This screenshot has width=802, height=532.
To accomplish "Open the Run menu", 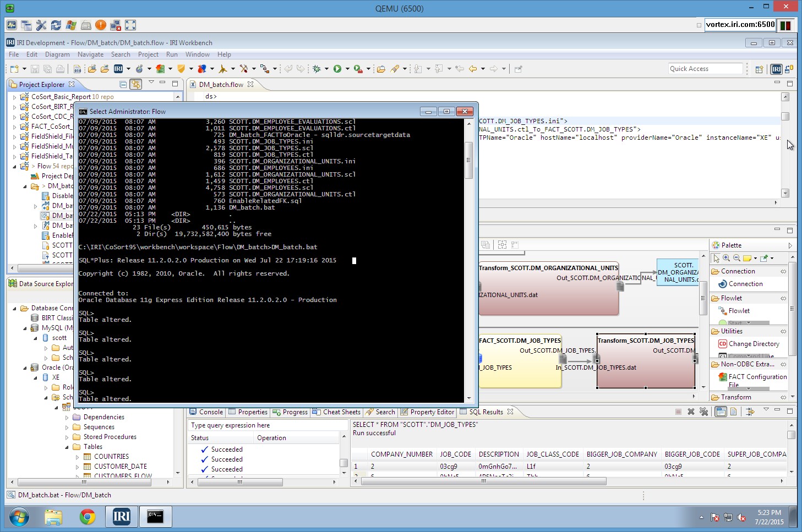I will 172,54.
